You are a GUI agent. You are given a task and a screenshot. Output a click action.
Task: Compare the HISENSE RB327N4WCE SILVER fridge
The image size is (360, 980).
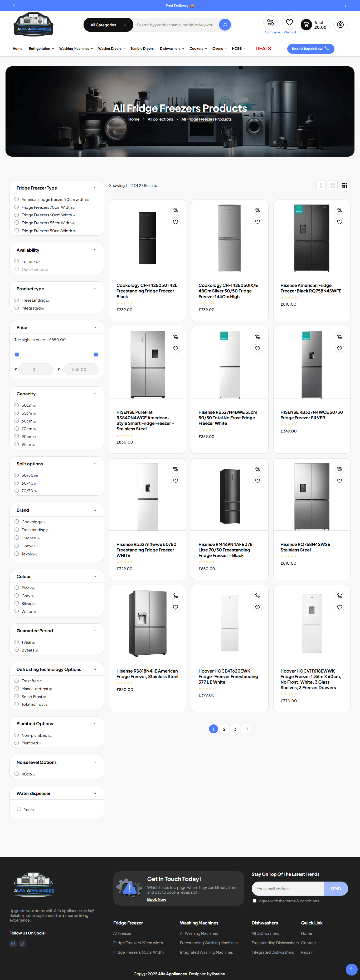[x=339, y=337]
